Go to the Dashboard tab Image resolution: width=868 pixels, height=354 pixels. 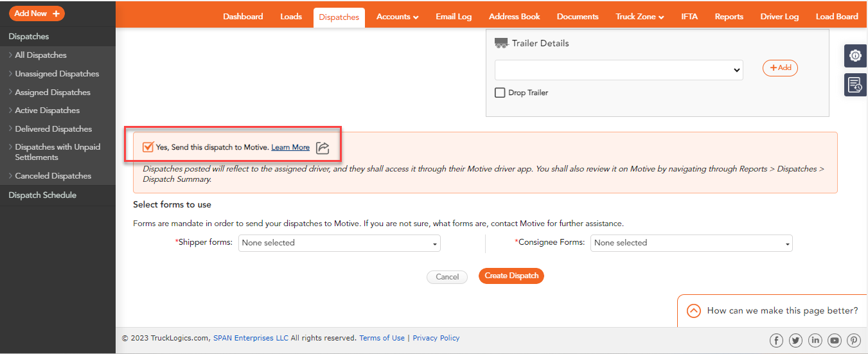pos(243,17)
